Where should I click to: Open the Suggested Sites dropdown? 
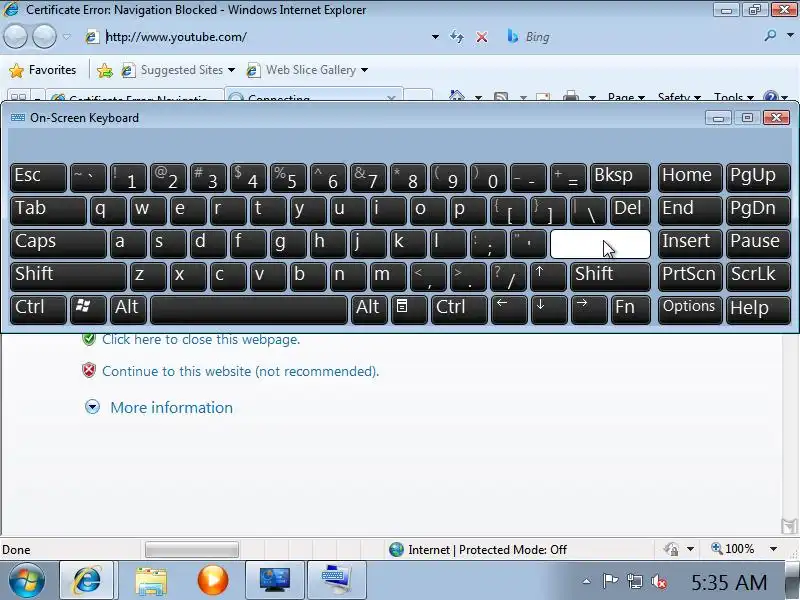(231, 70)
